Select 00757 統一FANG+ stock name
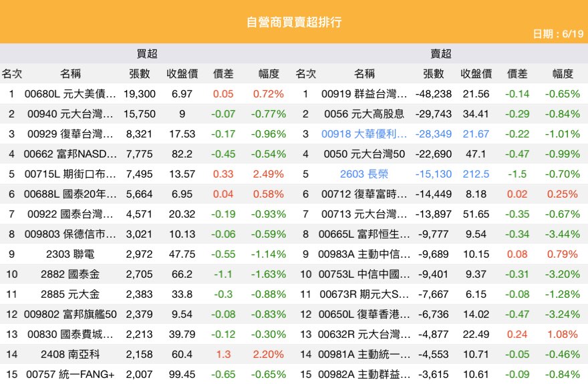Image resolution: width=588 pixels, height=384 pixels. [x=70, y=374]
